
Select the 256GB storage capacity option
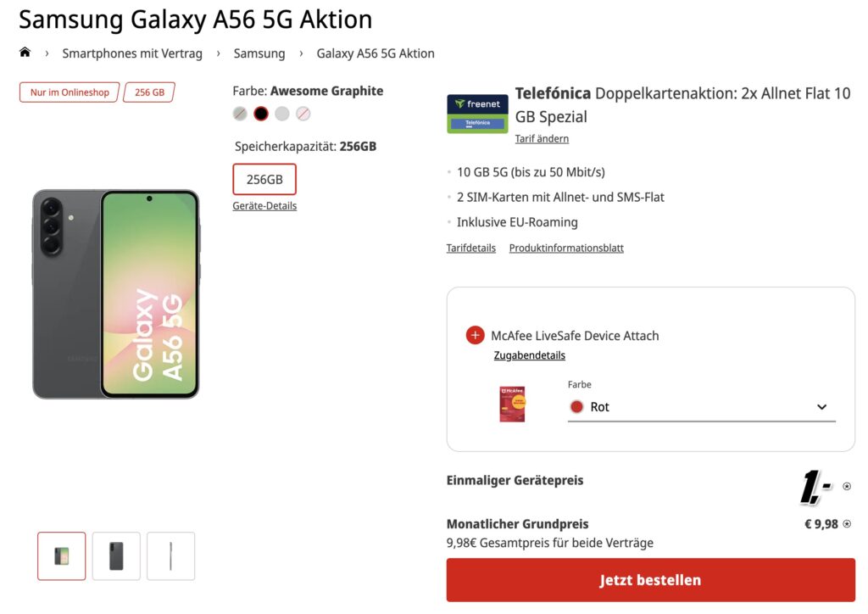point(264,180)
